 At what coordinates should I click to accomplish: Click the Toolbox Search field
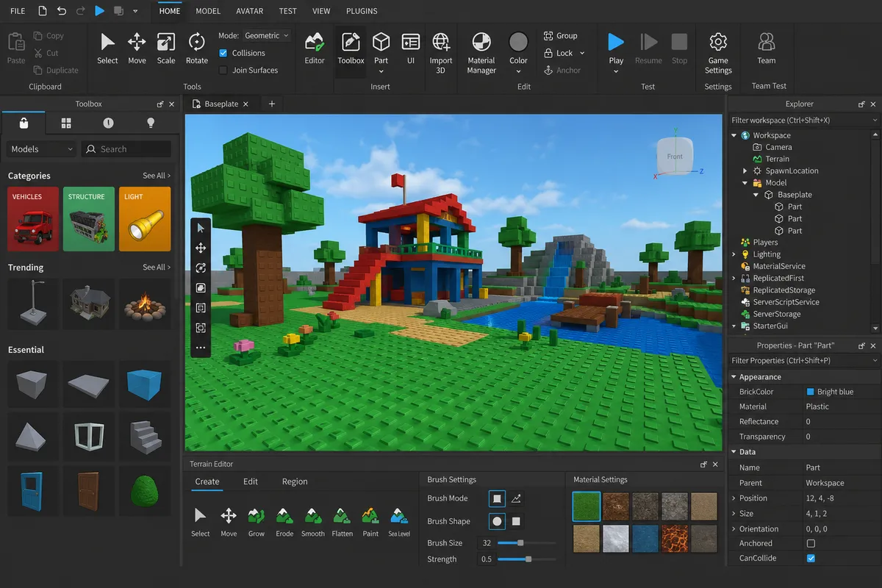(x=126, y=149)
